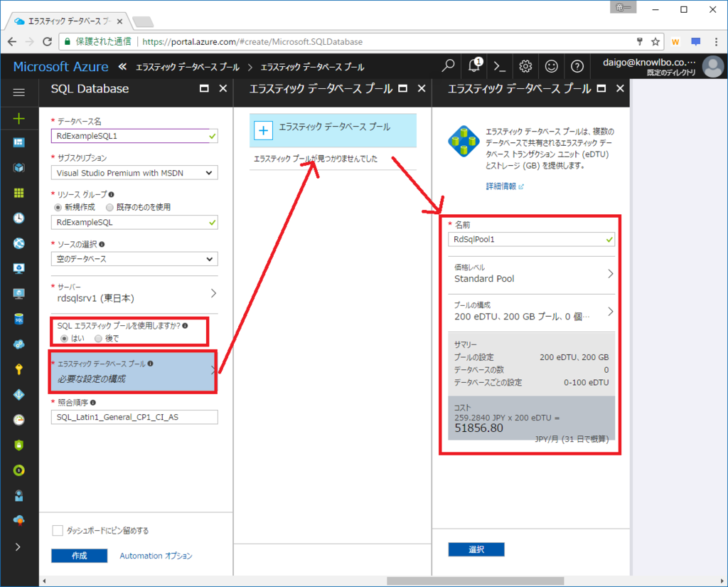This screenshot has width=728, height=587.
Task: Open the Cloud services gear-cloud icon
Action: 19,344
